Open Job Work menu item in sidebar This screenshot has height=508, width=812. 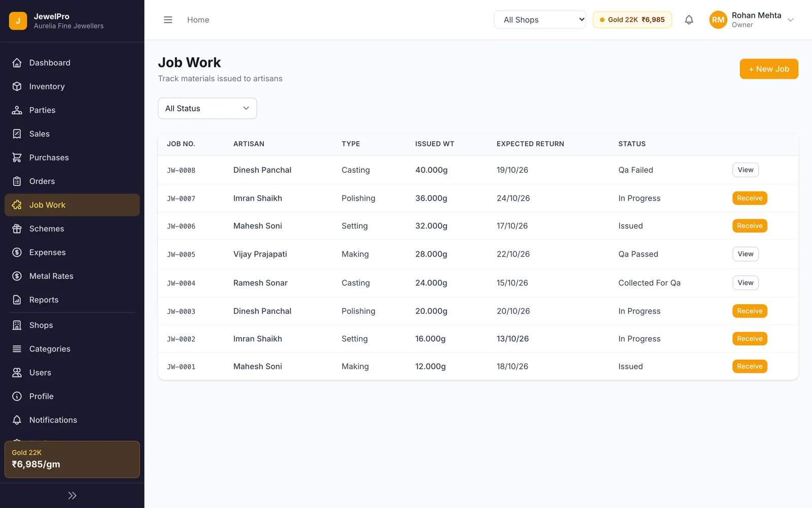pyautogui.click(x=72, y=205)
